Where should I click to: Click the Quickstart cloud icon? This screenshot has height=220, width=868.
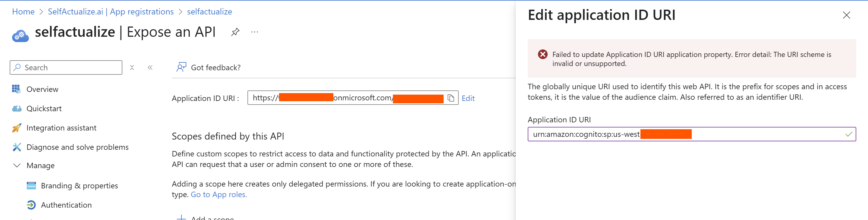click(x=17, y=108)
